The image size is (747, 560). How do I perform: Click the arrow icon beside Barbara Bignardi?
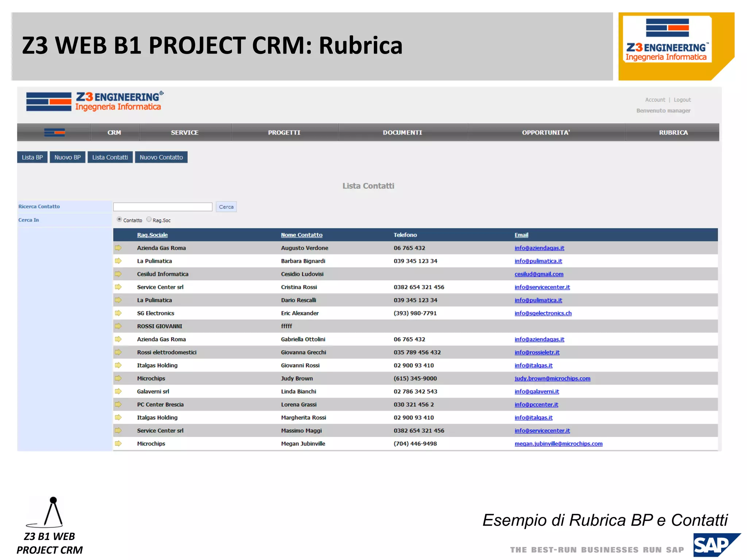(118, 261)
